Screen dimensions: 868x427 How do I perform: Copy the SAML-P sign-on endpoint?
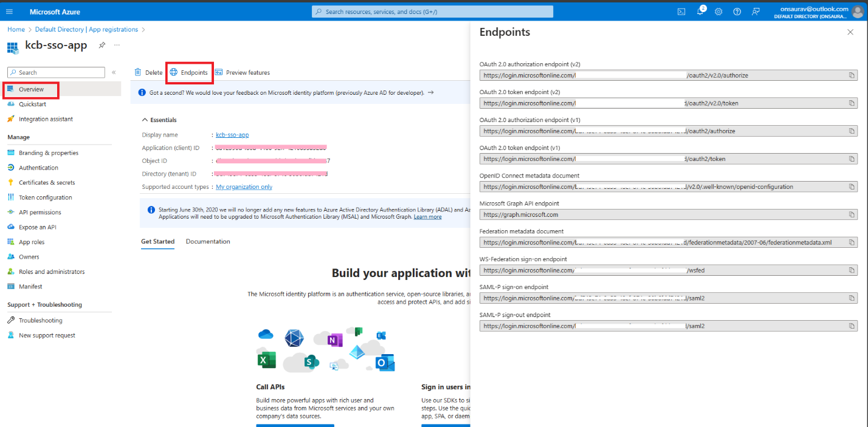tap(852, 298)
